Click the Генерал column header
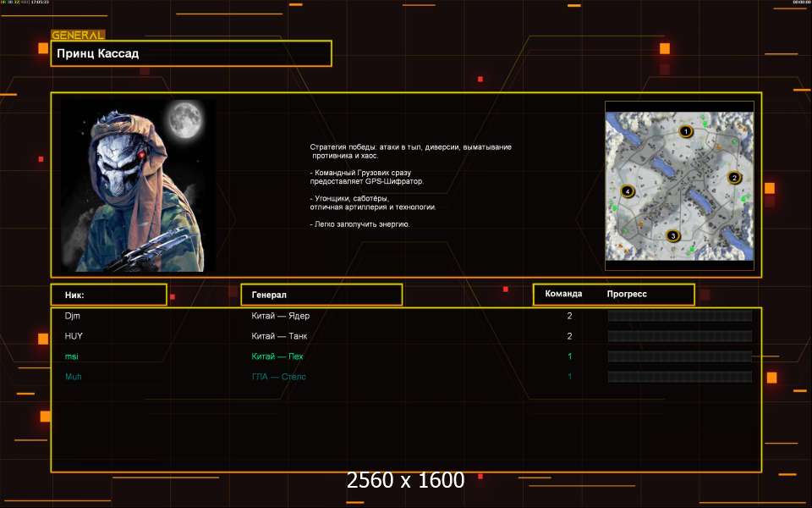Image resolution: width=812 pixels, height=508 pixels. 321,295
